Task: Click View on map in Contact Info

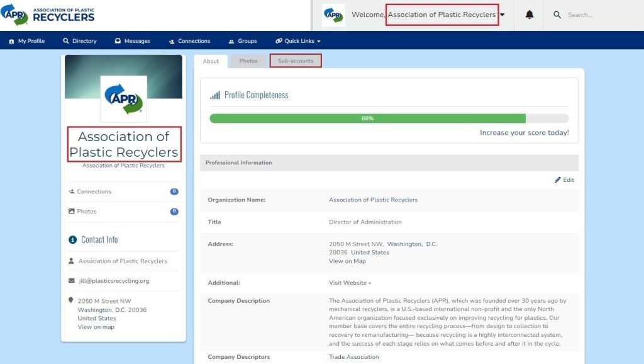Action: pyautogui.click(x=96, y=327)
